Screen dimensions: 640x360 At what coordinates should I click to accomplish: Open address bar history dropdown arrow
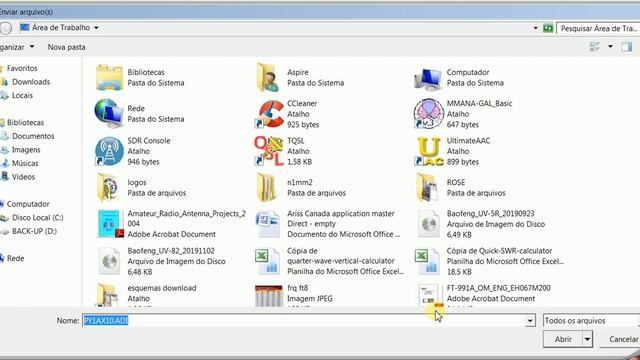(x=536, y=28)
